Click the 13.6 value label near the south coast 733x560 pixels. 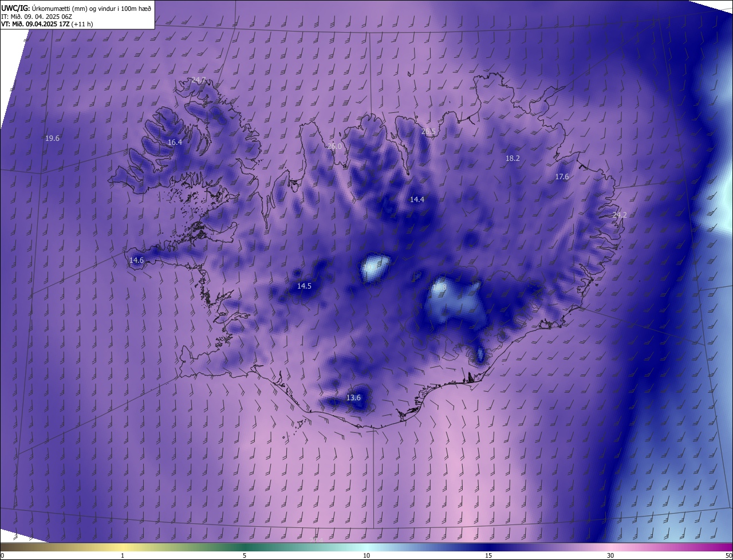[x=354, y=397]
